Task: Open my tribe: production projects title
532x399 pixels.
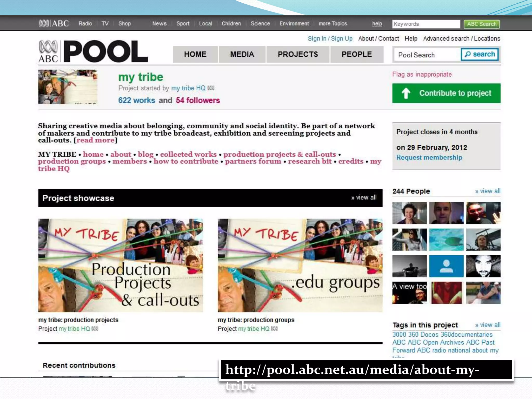Action: pyautogui.click(x=78, y=320)
